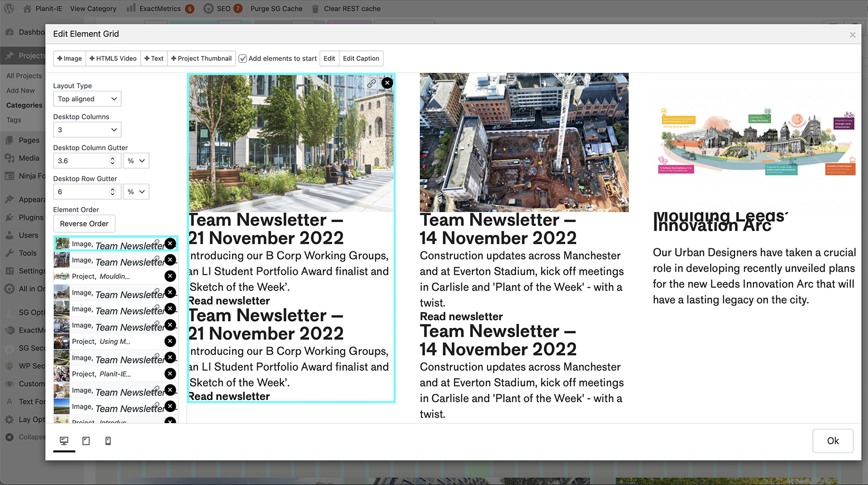Open Ninja Forms in the sidebar
The width and height of the screenshot is (868, 485).
pos(29,176)
